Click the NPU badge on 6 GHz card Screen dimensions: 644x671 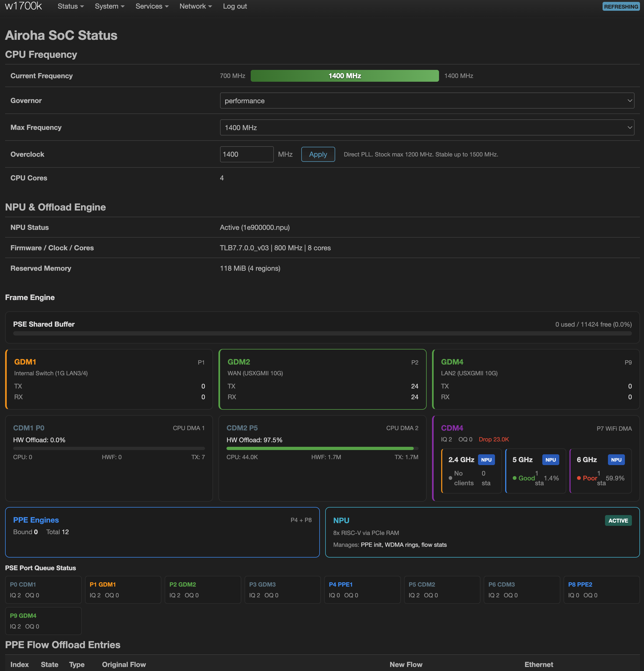tap(616, 460)
